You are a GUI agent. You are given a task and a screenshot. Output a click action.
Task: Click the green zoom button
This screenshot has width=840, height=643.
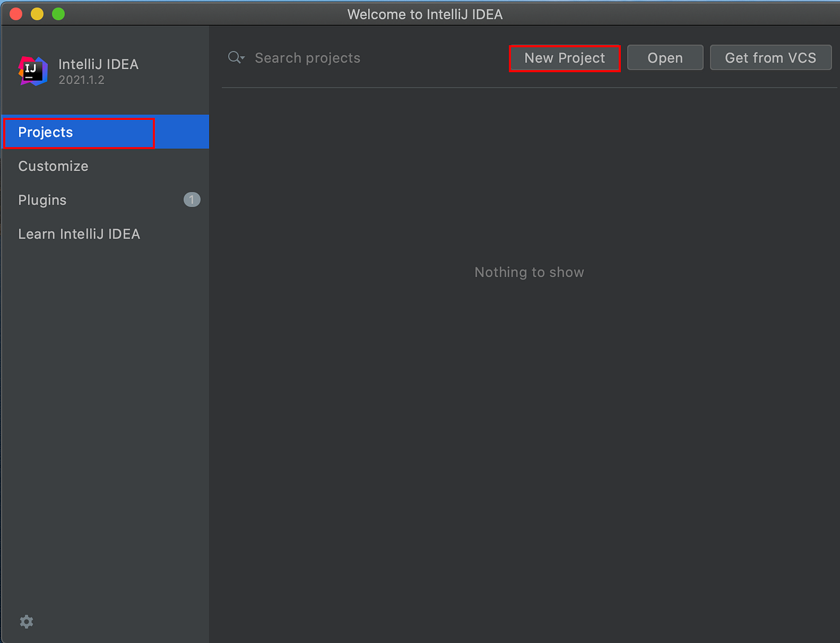pyautogui.click(x=58, y=14)
